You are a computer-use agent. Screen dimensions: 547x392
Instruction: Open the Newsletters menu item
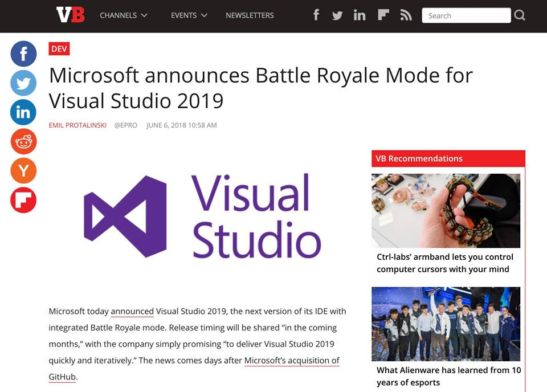click(250, 15)
